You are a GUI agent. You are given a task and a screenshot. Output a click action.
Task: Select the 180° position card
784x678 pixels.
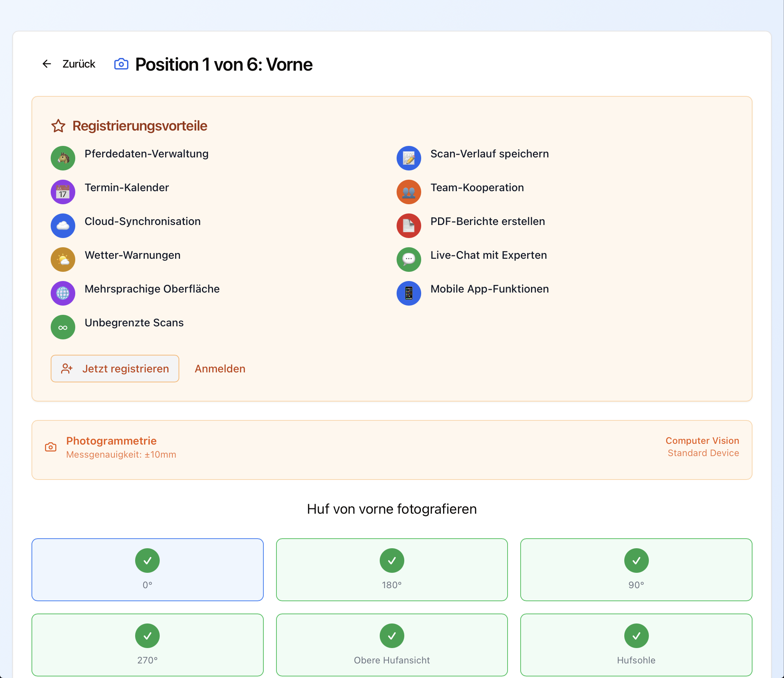[x=392, y=570]
